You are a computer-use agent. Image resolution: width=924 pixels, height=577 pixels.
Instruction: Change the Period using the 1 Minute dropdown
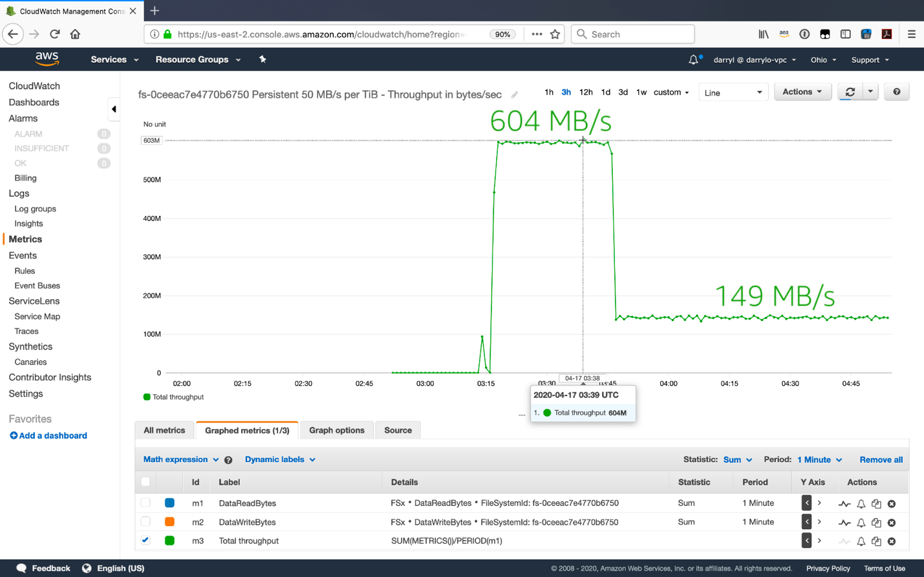[x=819, y=459]
